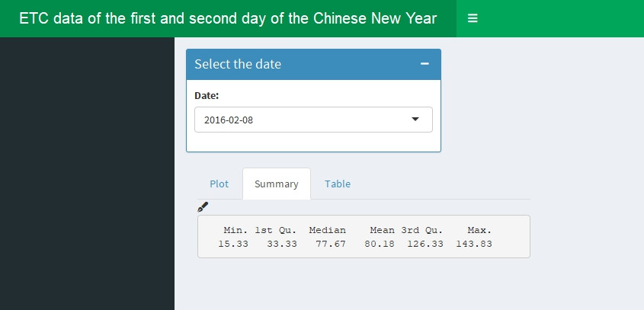Click the Median value 77.67
This screenshot has width=644, height=310.
coord(331,244)
